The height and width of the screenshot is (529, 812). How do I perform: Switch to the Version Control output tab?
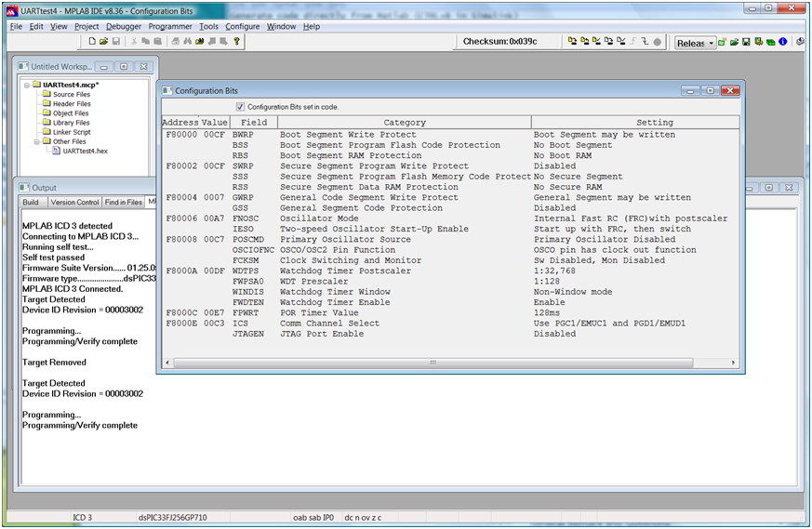click(x=74, y=202)
